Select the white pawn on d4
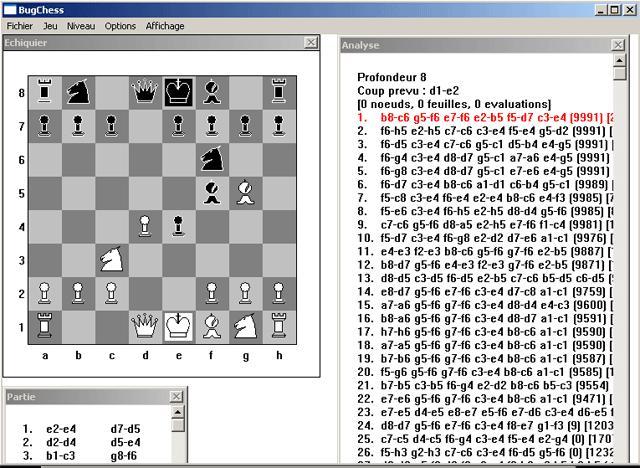The image size is (640, 468). (145, 227)
